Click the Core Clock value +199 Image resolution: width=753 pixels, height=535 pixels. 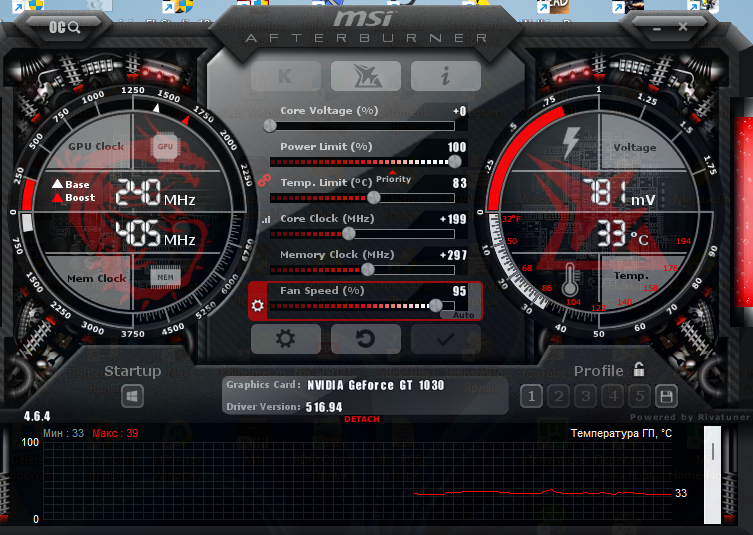click(x=453, y=219)
